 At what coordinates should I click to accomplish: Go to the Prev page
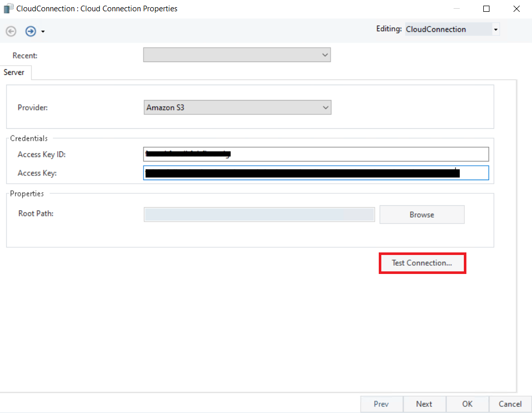(381, 404)
